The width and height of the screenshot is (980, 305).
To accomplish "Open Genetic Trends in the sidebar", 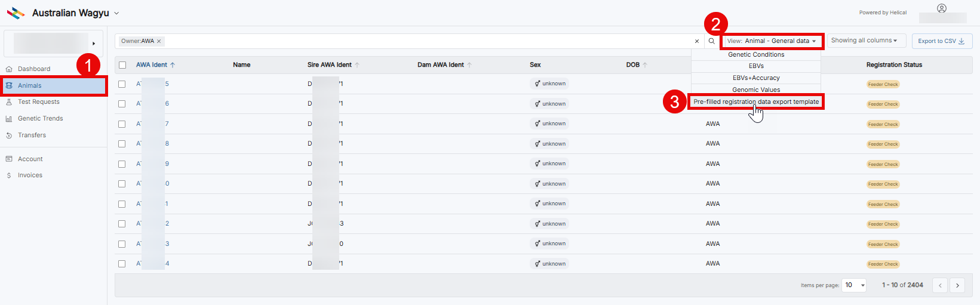I will 40,119.
